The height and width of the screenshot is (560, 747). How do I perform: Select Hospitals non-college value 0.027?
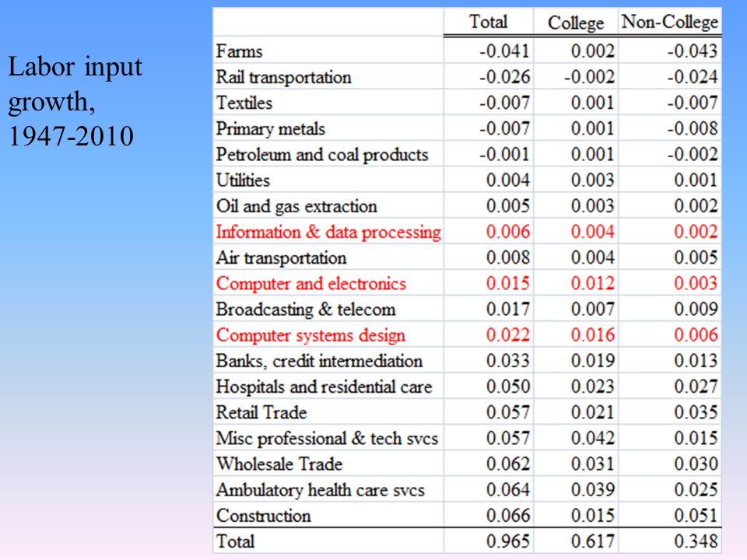(696, 387)
